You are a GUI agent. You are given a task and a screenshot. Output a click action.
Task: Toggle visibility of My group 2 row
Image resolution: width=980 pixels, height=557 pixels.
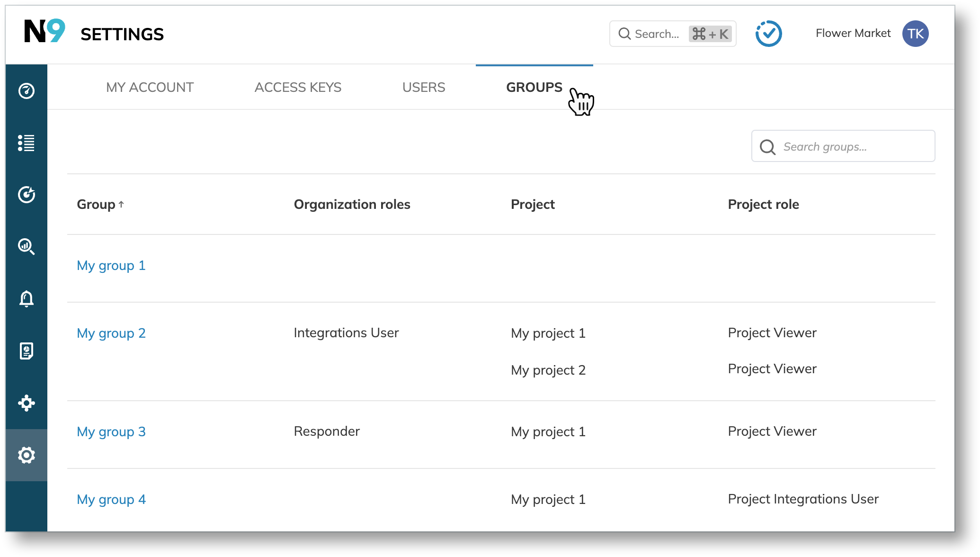pos(111,332)
